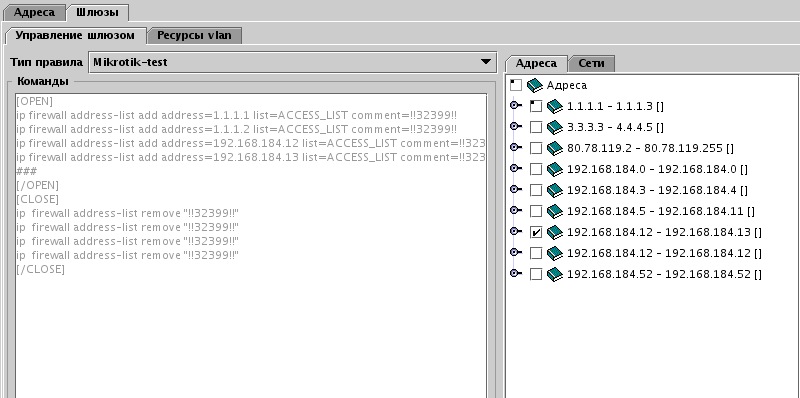Click the command line adding address=1.1.1.1
This screenshot has width=800, height=398.
236,115
